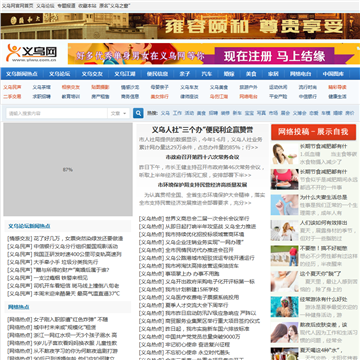This screenshot has height=360, width=360.
Task: Open the 网络热点 section header
Action: coord(19,307)
